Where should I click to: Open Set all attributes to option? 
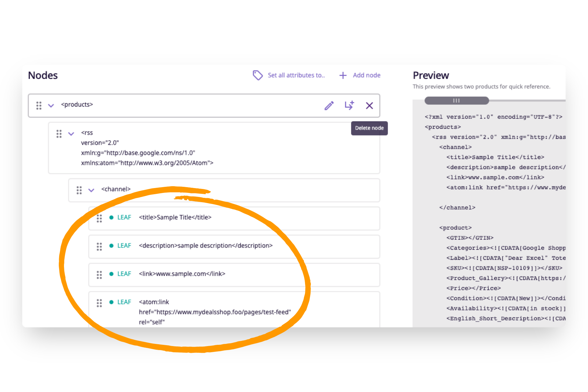(x=296, y=75)
